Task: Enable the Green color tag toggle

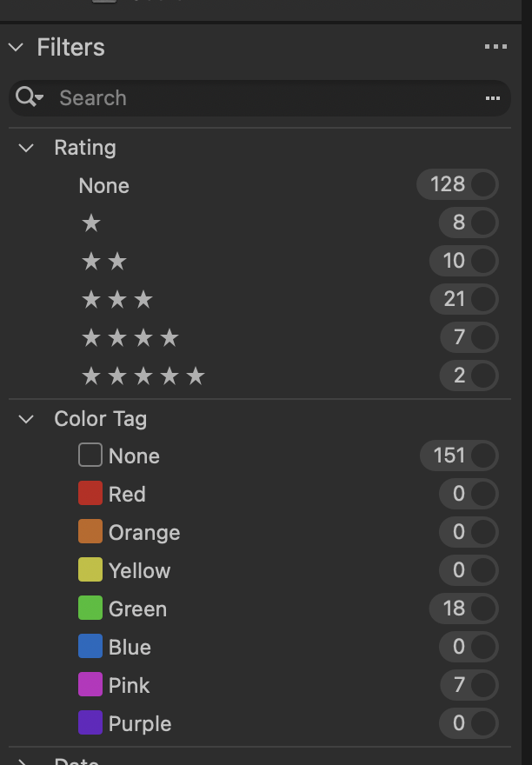Action: click(x=483, y=609)
